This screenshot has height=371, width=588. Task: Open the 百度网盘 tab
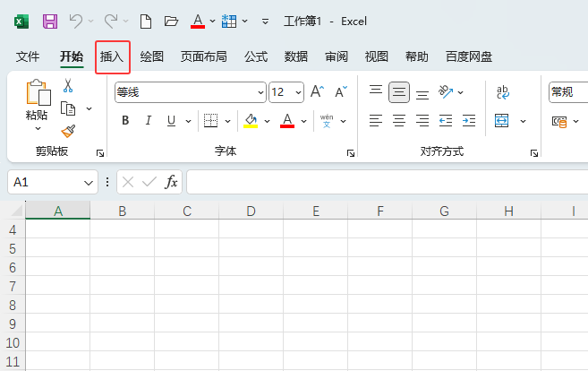pos(469,56)
